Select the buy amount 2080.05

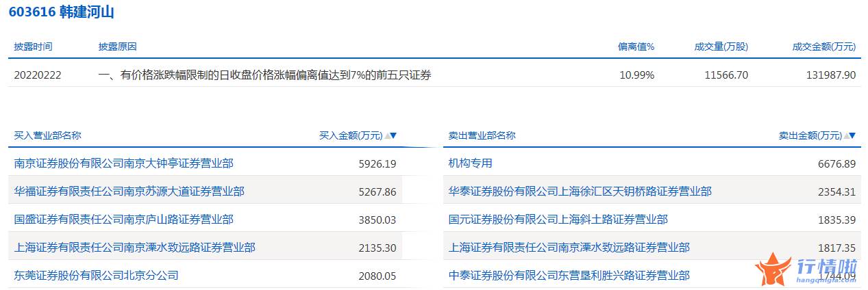click(x=377, y=276)
